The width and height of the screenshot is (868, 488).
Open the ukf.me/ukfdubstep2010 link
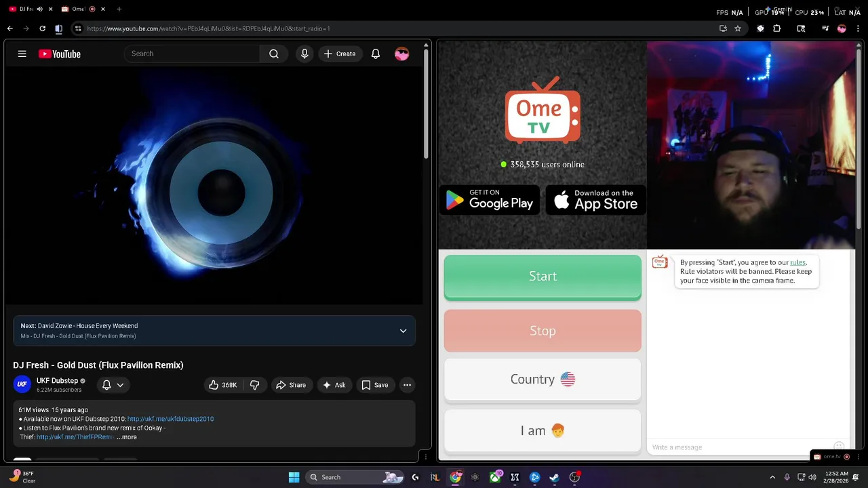point(170,419)
